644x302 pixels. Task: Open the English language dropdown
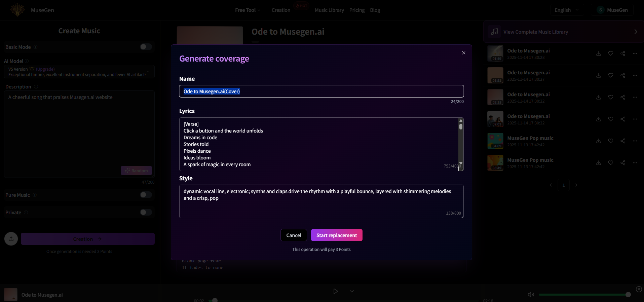pos(566,10)
